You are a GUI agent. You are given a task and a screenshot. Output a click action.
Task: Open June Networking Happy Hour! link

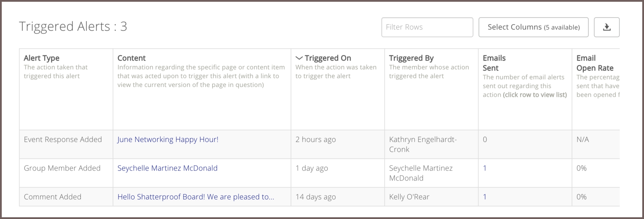[168, 140]
